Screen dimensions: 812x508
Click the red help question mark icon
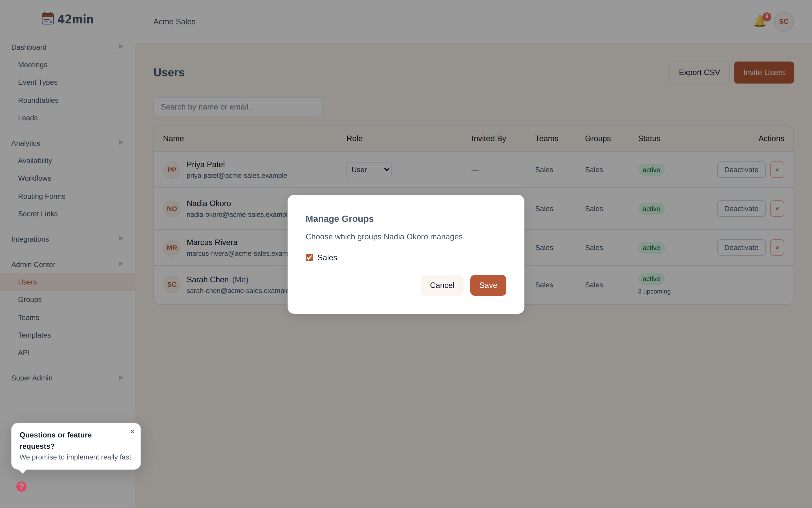click(x=21, y=486)
